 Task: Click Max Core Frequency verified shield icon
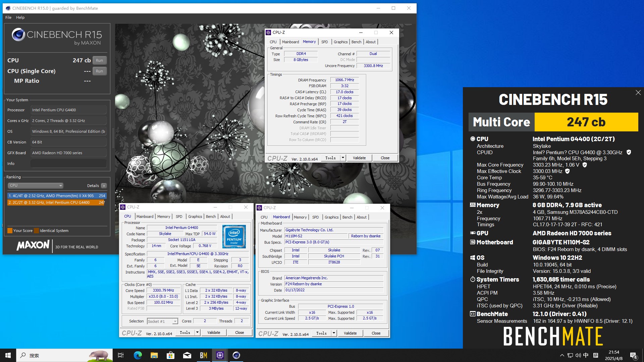coord(585,165)
